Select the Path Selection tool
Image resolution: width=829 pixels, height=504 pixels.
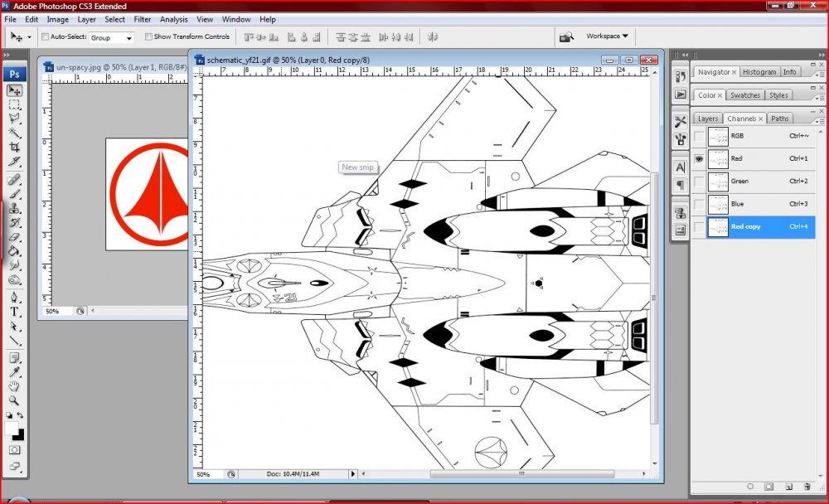click(14, 327)
